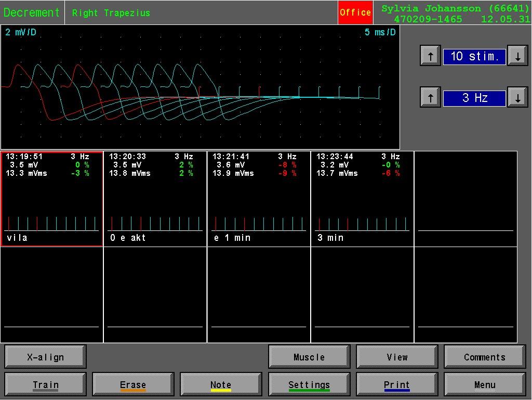
Task: Click the '13.3 mVms' area value
Action: click(26, 173)
